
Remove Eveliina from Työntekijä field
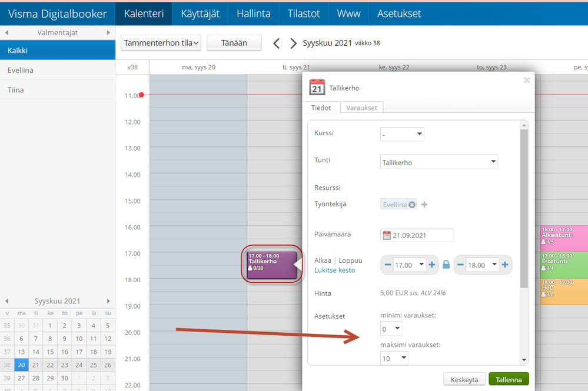(x=412, y=205)
